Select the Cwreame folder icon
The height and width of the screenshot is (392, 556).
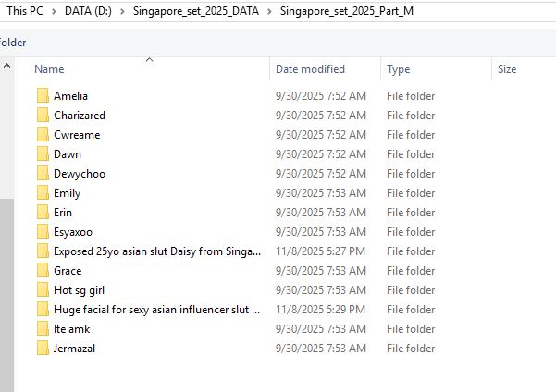pyautogui.click(x=43, y=135)
